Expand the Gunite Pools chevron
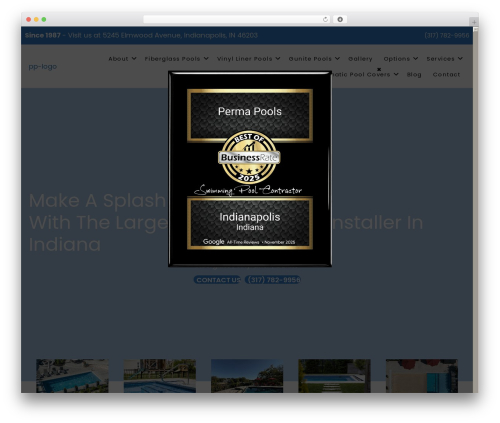Screen dimensions: 500x423 [x=337, y=58]
